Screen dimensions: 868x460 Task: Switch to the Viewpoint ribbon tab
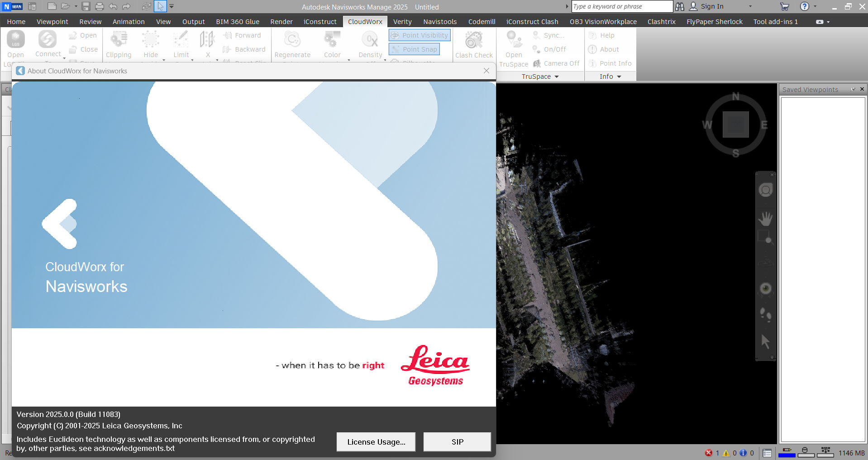pos(52,22)
